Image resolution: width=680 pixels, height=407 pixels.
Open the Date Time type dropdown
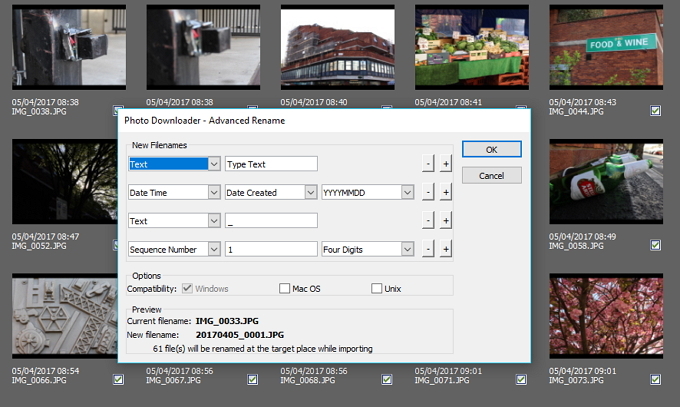click(214, 192)
